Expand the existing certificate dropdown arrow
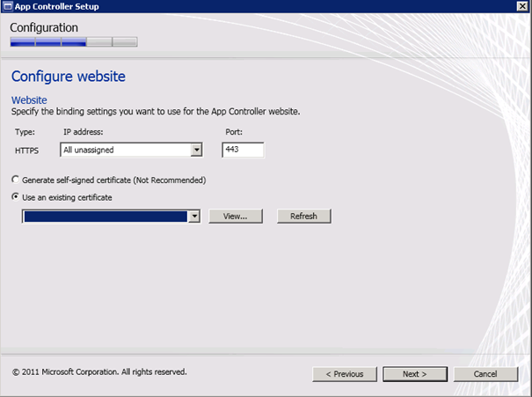Image resolution: width=532 pixels, height=397 pixels. pos(194,217)
